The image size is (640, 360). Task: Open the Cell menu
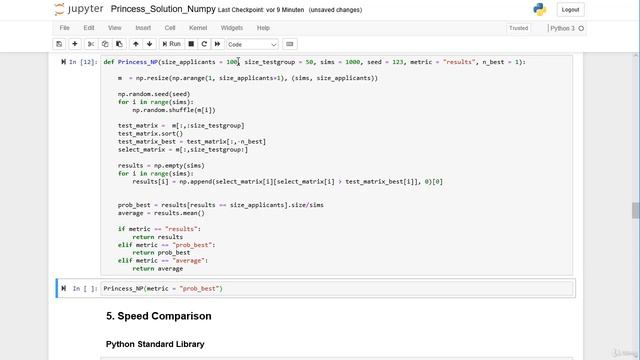point(170,28)
